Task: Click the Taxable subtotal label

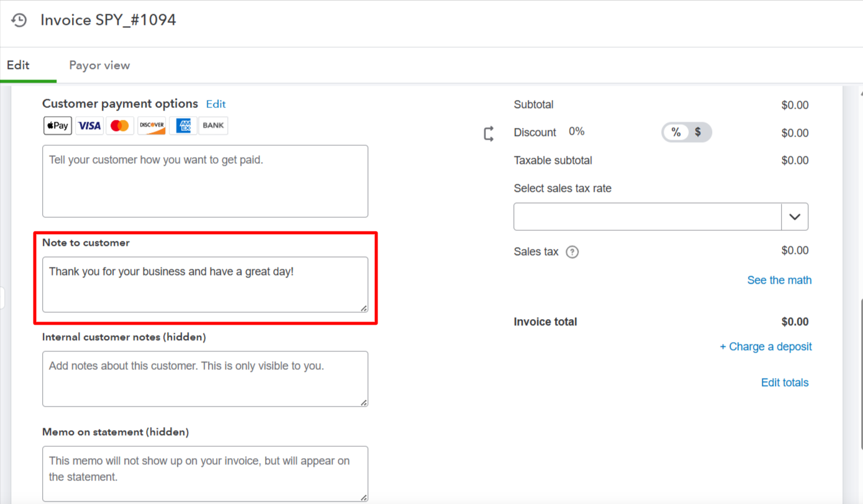Action: click(x=553, y=160)
